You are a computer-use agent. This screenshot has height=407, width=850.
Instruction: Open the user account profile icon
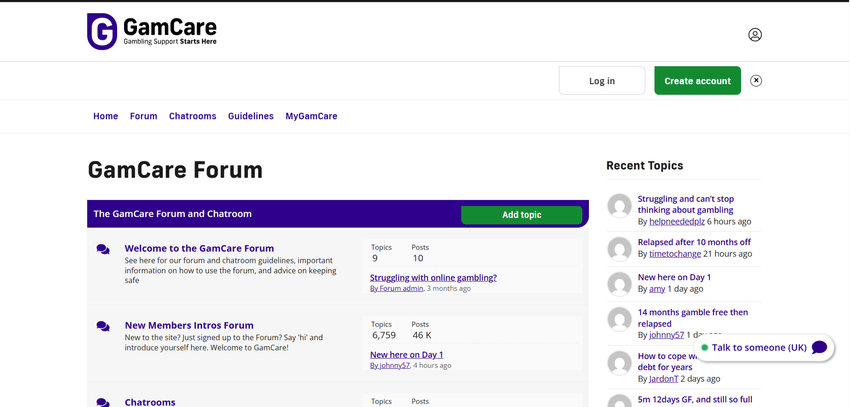pyautogui.click(x=755, y=35)
